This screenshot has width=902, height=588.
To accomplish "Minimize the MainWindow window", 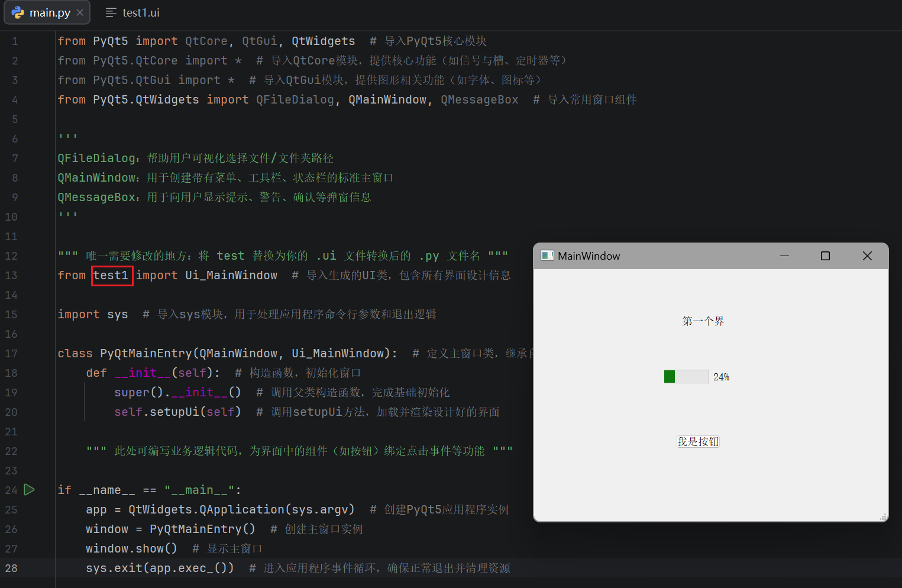I will point(784,256).
